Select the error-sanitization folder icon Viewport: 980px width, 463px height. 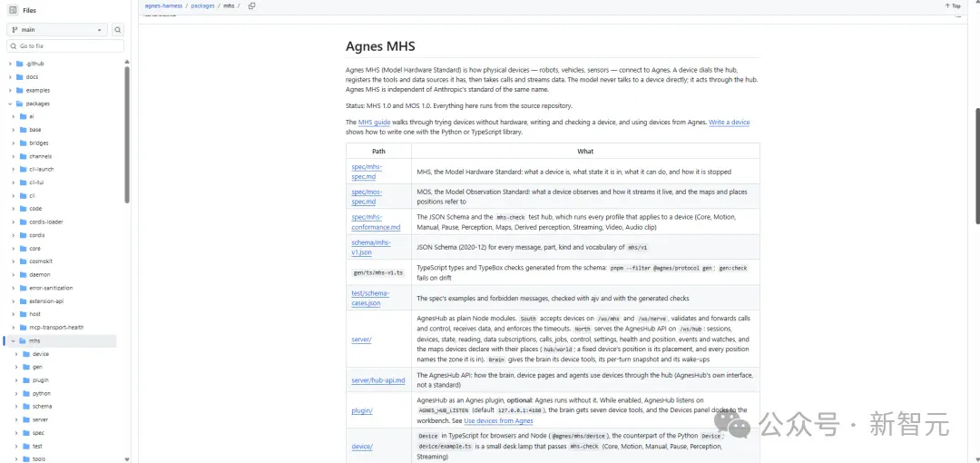pos(23,288)
